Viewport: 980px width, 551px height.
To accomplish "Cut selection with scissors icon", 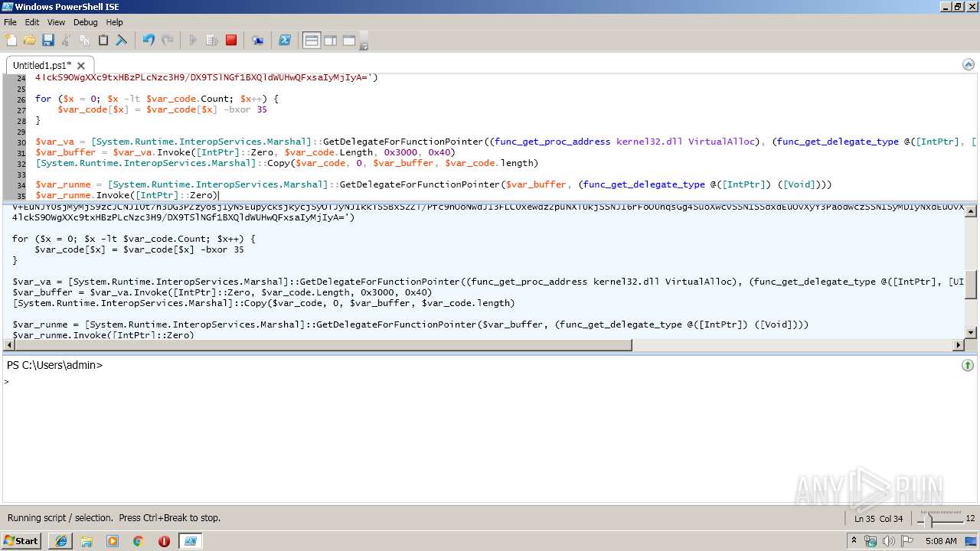I will tap(66, 41).
